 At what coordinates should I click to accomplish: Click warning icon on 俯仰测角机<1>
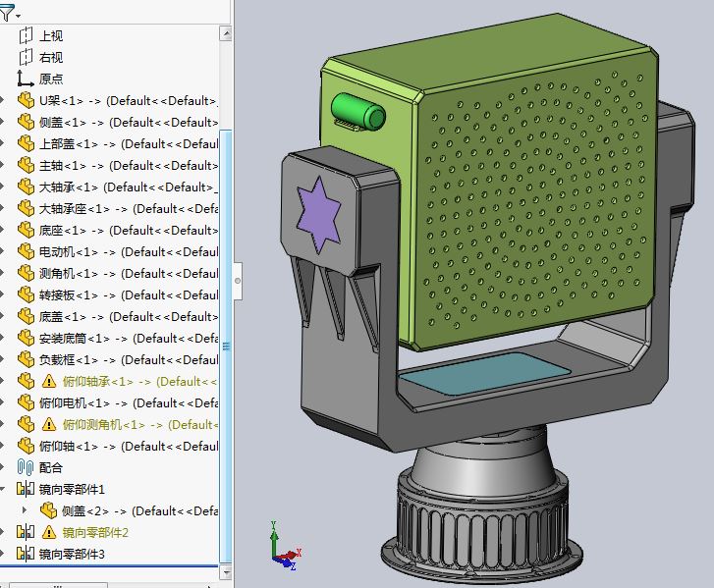pyautogui.click(x=49, y=425)
